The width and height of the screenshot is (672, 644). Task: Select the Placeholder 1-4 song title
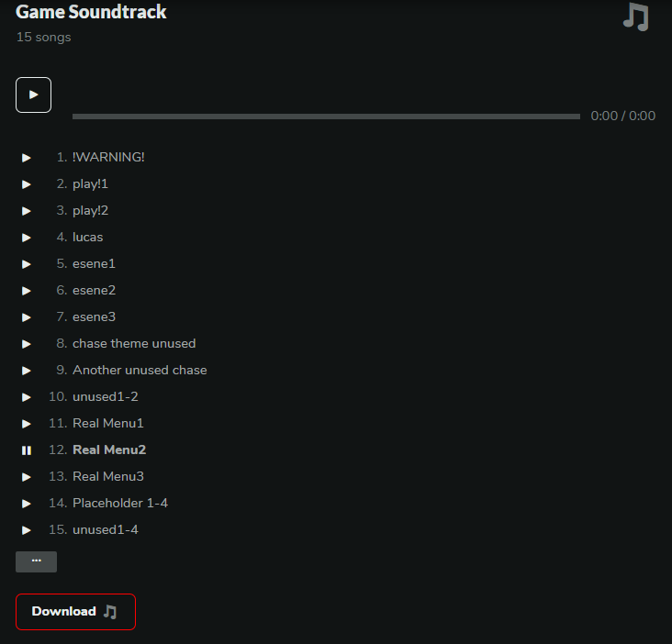tap(120, 504)
